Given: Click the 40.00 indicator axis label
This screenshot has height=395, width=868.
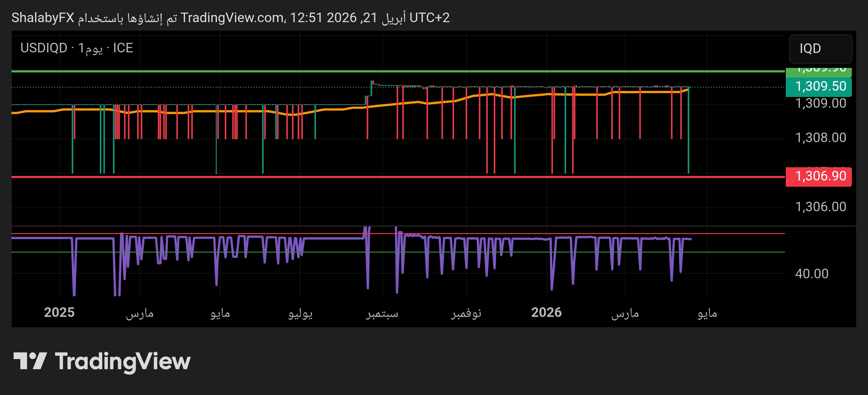Looking at the screenshot, I should (812, 274).
